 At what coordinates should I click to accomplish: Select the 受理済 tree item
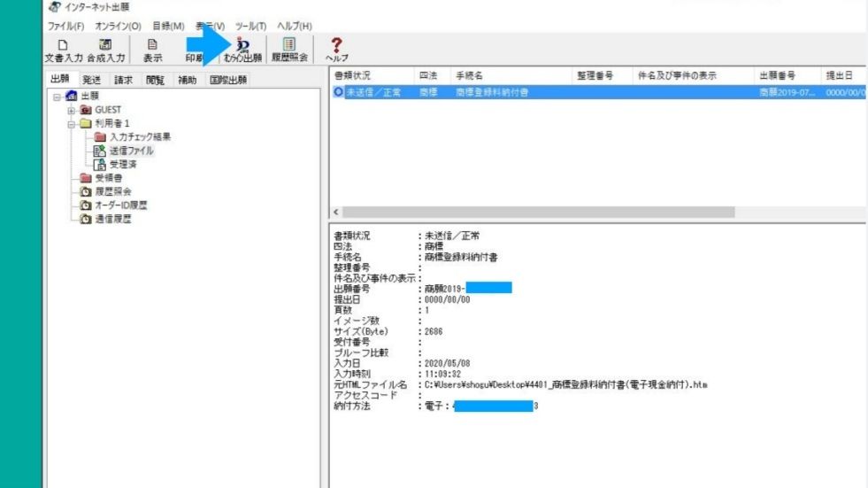[120, 165]
